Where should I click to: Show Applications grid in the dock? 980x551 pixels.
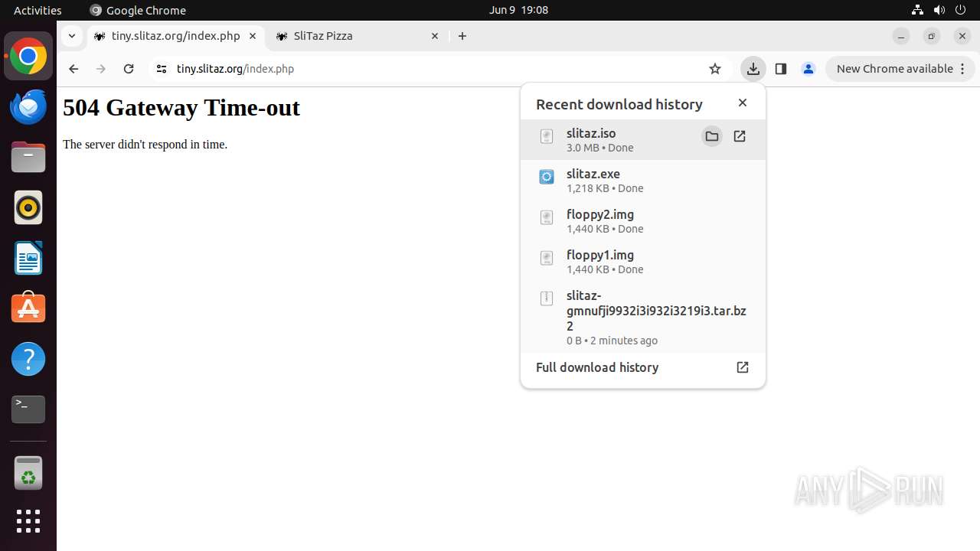28,521
